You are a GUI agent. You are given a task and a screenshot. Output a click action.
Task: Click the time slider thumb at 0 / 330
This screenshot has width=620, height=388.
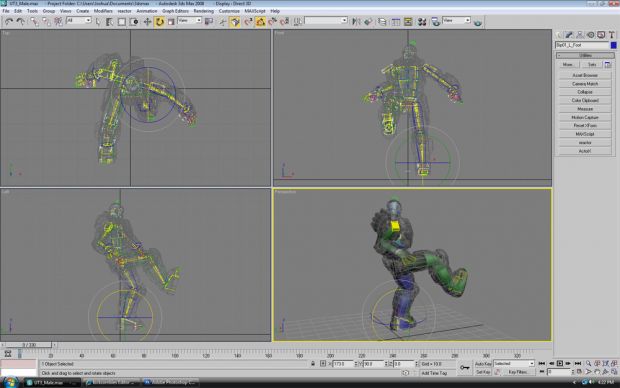click(x=29, y=345)
